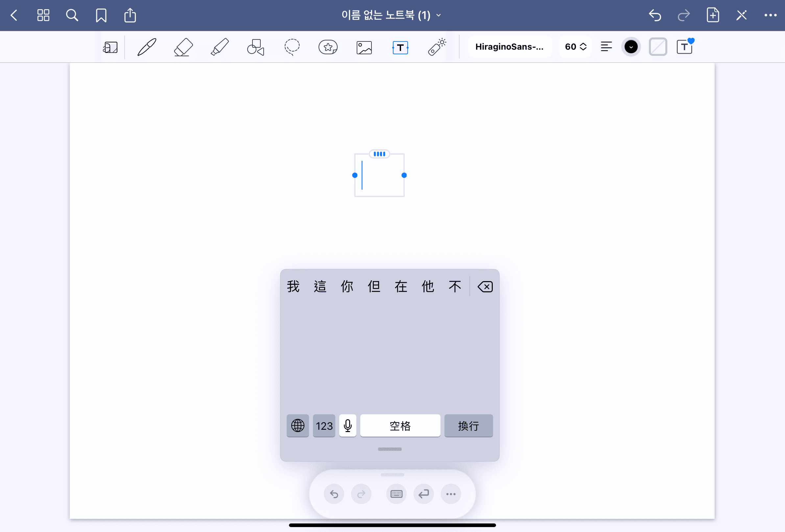This screenshot has width=785, height=532.
Task: Select the Lasso selection tool
Action: click(292, 47)
